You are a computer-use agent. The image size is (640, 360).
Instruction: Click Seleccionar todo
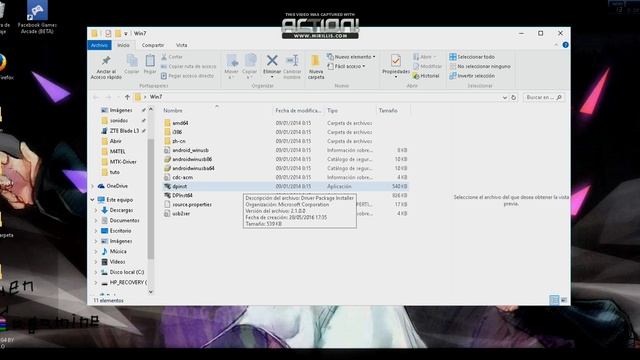(x=472, y=57)
